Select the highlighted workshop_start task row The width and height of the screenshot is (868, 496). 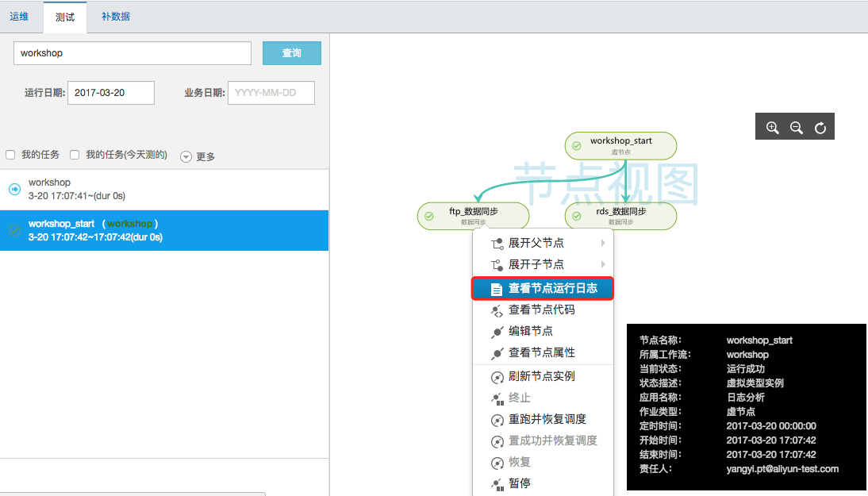[164, 230]
